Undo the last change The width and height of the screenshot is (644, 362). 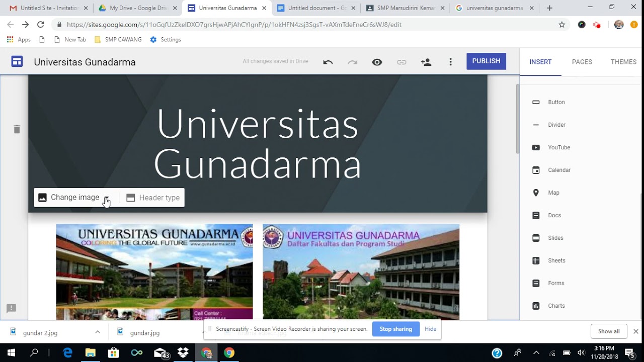(x=328, y=62)
